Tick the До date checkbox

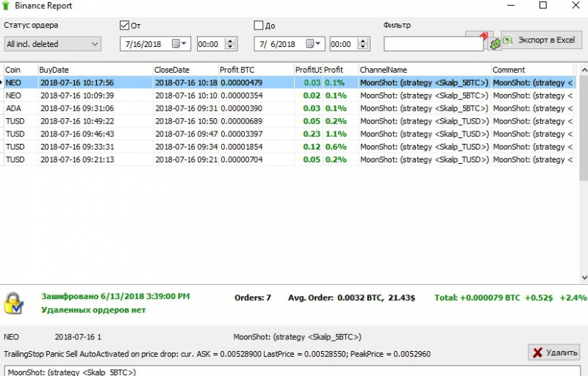coord(259,26)
